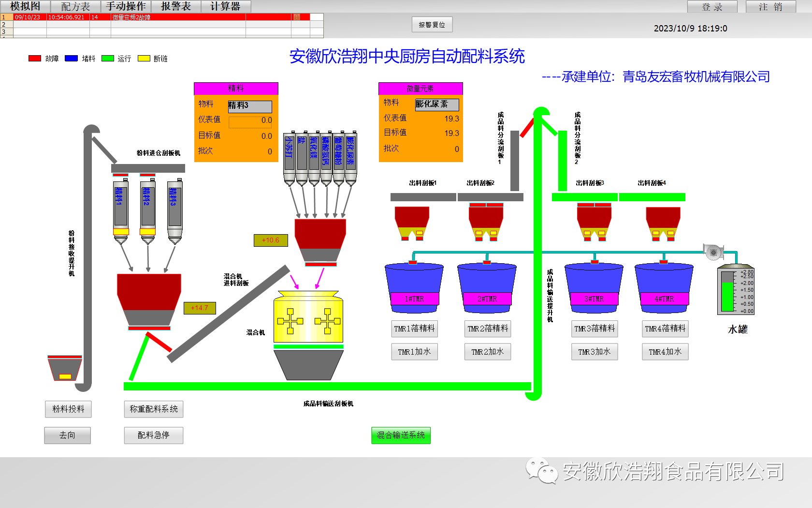812x508 pixels.
Task: Open the 物料 selector showing 膨化尿素
Action: click(x=436, y=105)
